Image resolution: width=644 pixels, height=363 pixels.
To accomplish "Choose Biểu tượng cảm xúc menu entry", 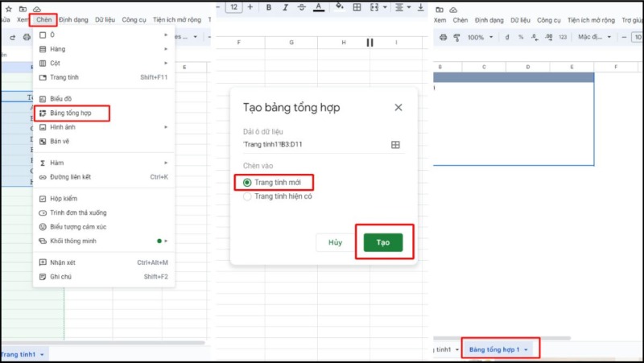I will point(104,227).
